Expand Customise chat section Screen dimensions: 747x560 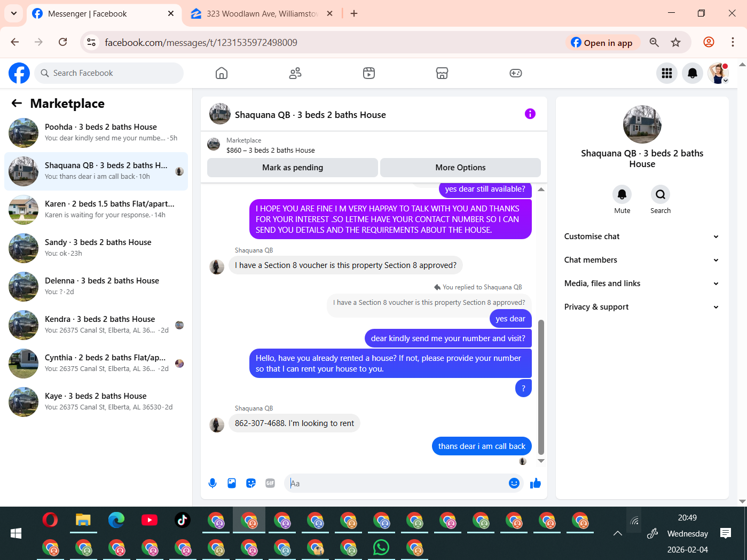click(642, 236)
